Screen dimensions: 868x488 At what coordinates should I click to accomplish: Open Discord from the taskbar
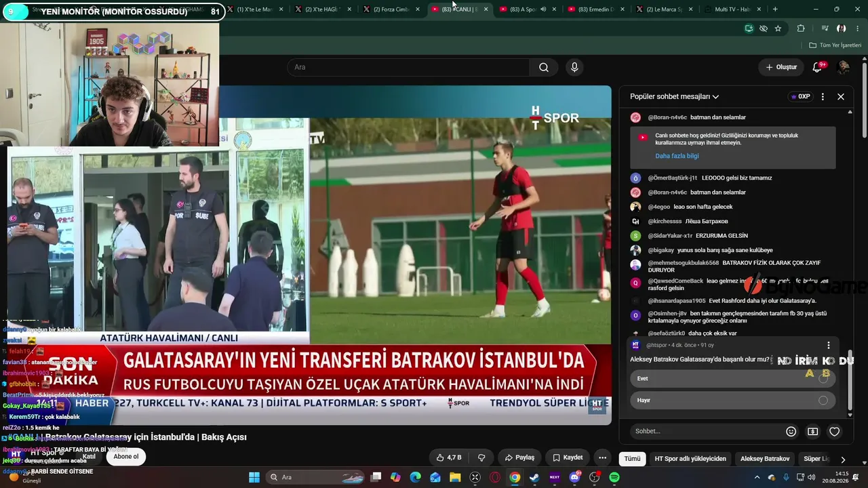point(575,477)
